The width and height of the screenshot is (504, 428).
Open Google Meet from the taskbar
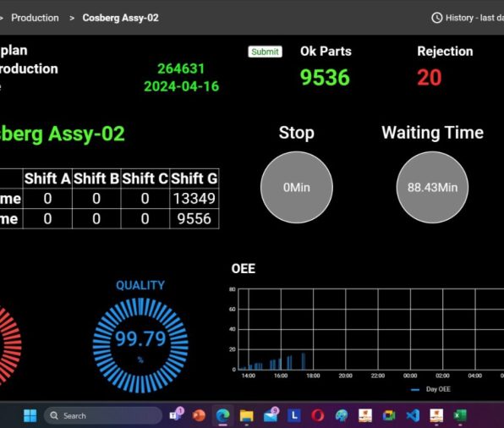(x=389, y=415)
